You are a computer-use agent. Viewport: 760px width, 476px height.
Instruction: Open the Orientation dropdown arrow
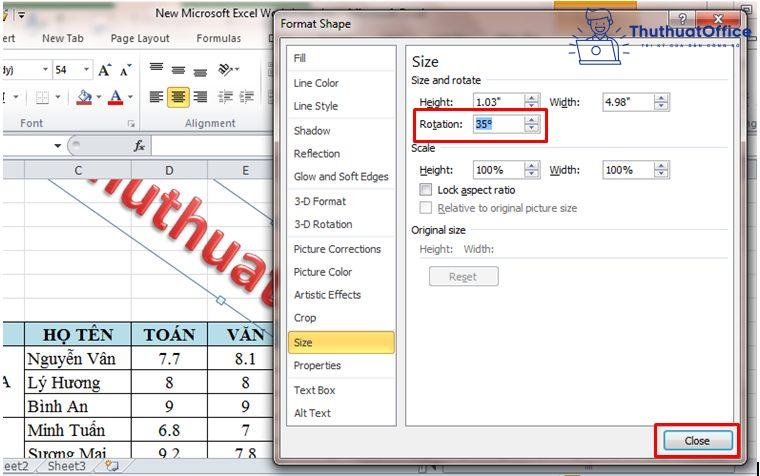point(237,70)
